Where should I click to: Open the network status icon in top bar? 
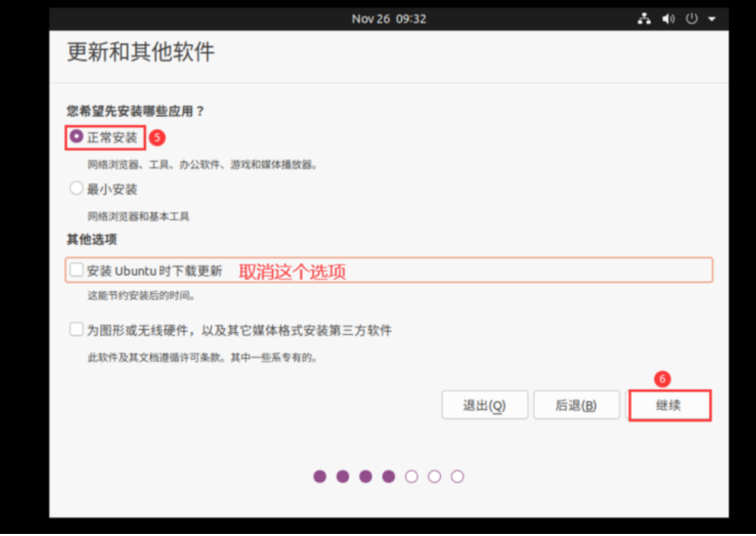pyautogui.click(x=644, y=19)
